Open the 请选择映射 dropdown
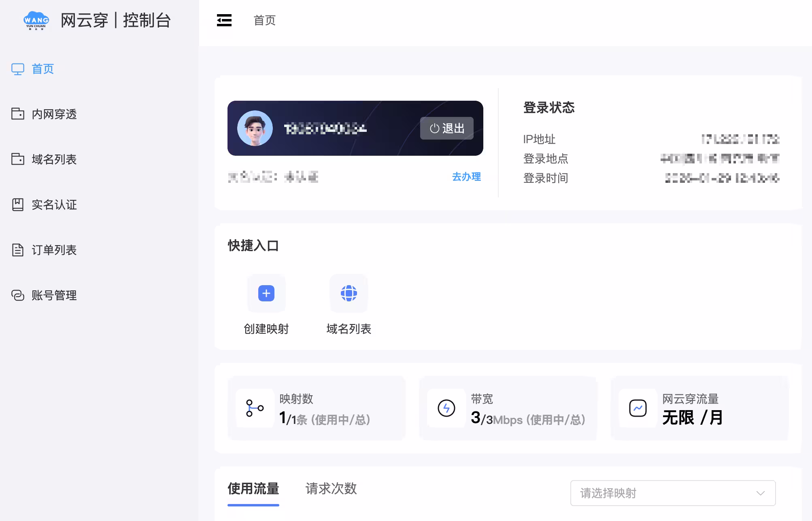This screenshot has width=812, height=521. [673, 493]
